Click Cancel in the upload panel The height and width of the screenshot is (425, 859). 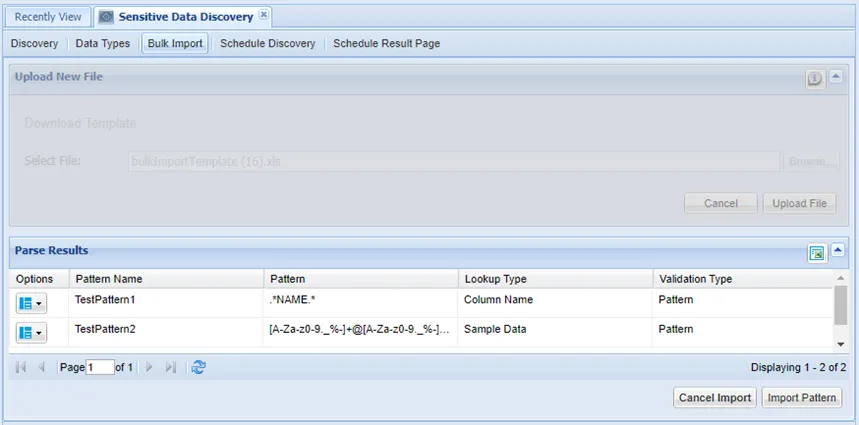[720, 203]
